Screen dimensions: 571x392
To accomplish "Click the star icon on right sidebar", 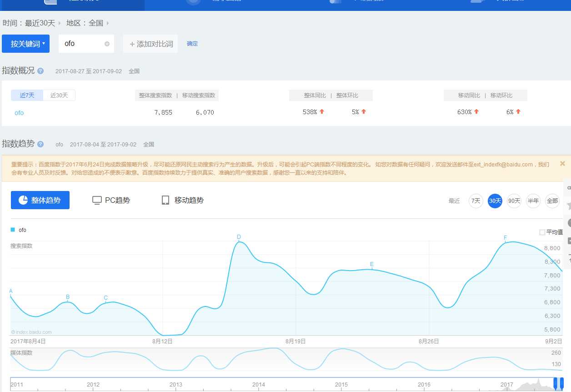I will click(x=569, y=206).
